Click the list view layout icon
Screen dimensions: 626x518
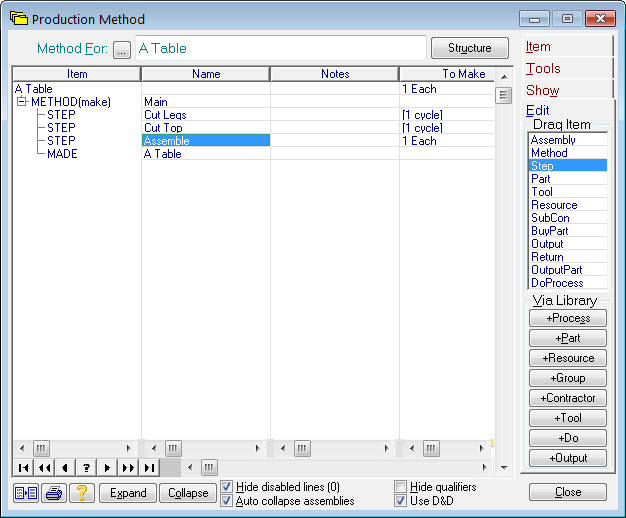click(26, 492)
